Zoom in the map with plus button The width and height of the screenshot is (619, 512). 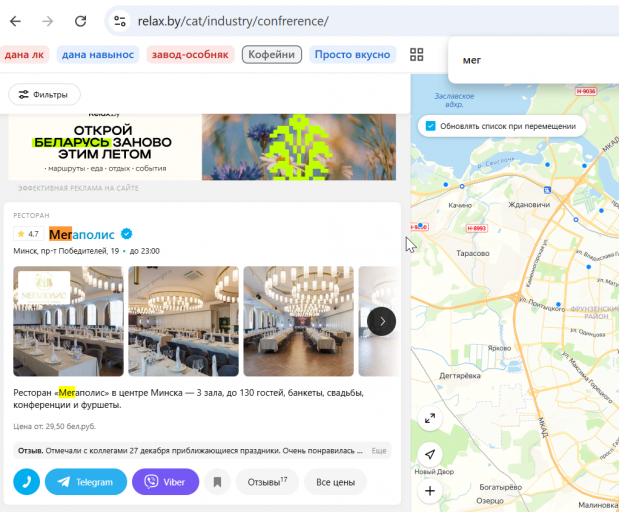tap(430, 491)
